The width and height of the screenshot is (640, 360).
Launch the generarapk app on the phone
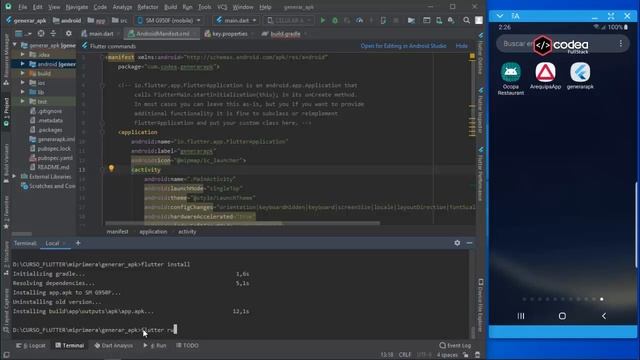pos(580,76)
